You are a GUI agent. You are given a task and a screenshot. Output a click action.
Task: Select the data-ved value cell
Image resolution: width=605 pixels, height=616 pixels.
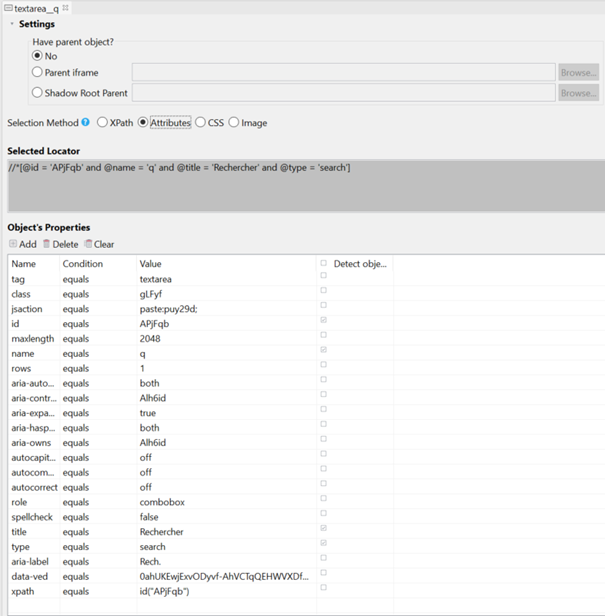point(224,576)
